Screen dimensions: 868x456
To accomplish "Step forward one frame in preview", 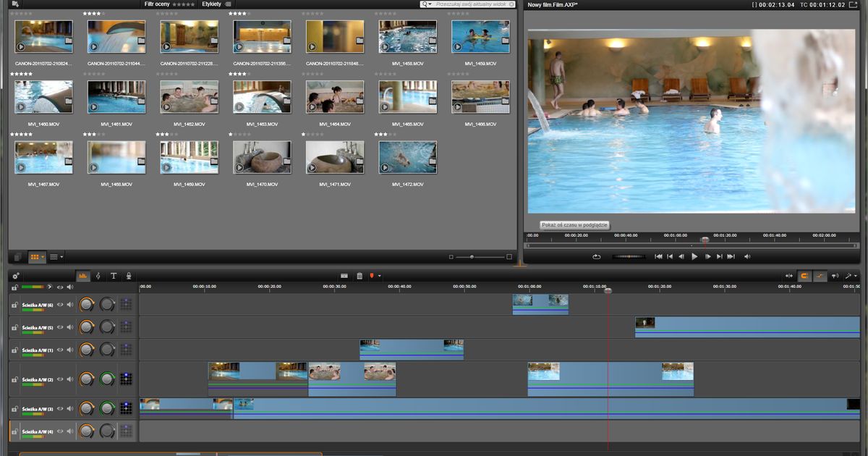I will click(707, 256).
